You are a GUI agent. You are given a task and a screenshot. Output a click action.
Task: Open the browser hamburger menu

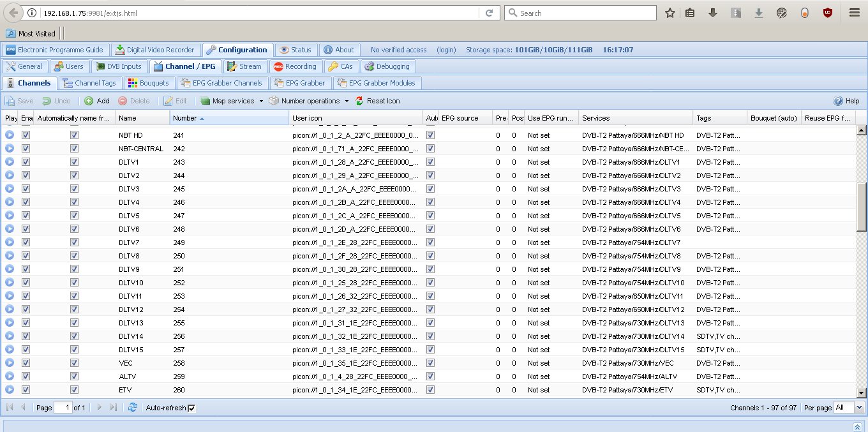(855, 13)
